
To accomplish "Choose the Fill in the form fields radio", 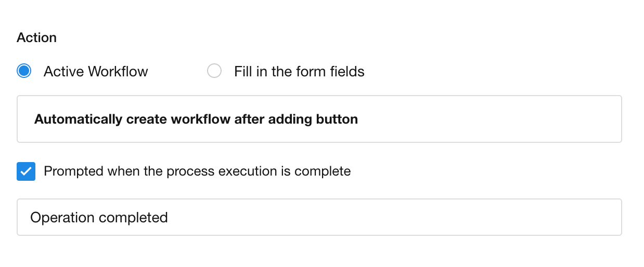I will (x=214, y=71).
